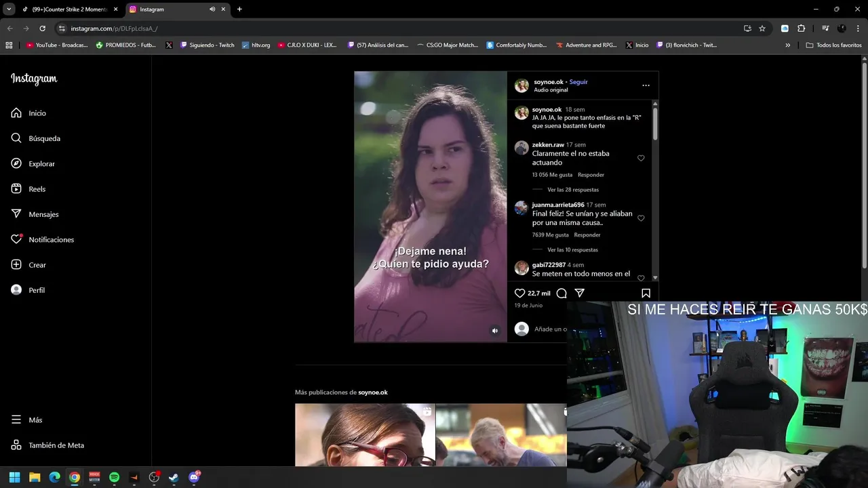
Task: Open Steam from taskbar
Action: tap(174, 477)
